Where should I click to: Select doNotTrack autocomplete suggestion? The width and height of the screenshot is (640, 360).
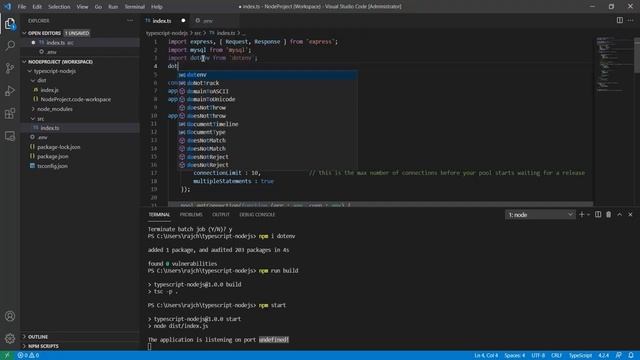point(267,83)
